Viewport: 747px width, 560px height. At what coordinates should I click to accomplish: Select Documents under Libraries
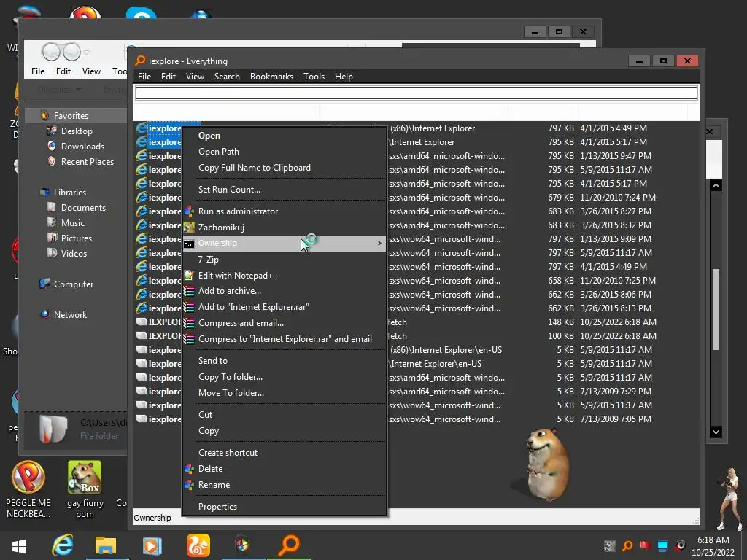83,208
